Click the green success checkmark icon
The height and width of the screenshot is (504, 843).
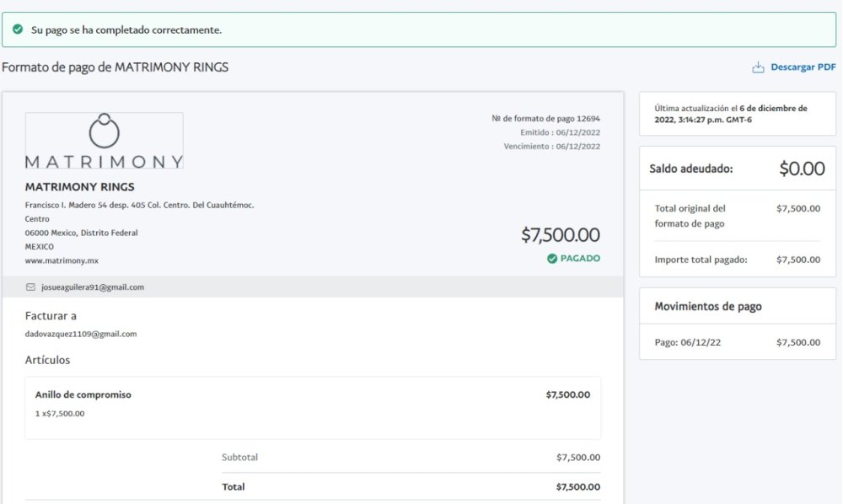pos(18,29)
